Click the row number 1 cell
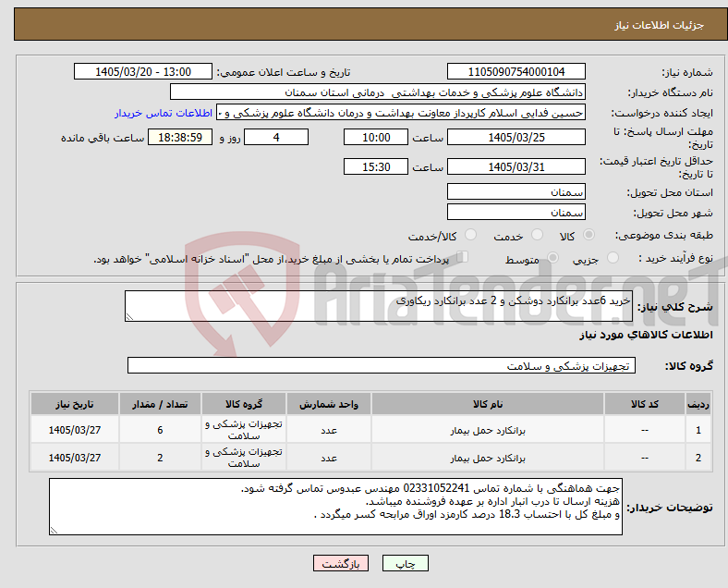This screenshot has height=588, width=728. (698, 430)
